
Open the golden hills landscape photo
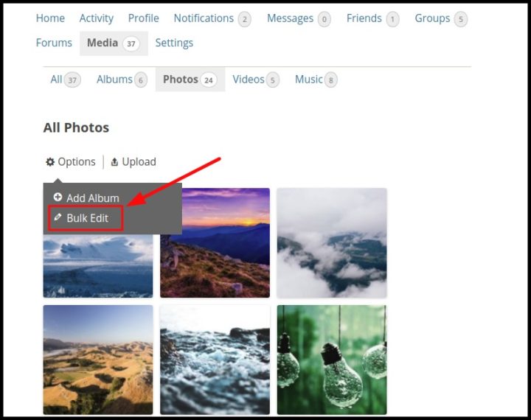point(98,360)
